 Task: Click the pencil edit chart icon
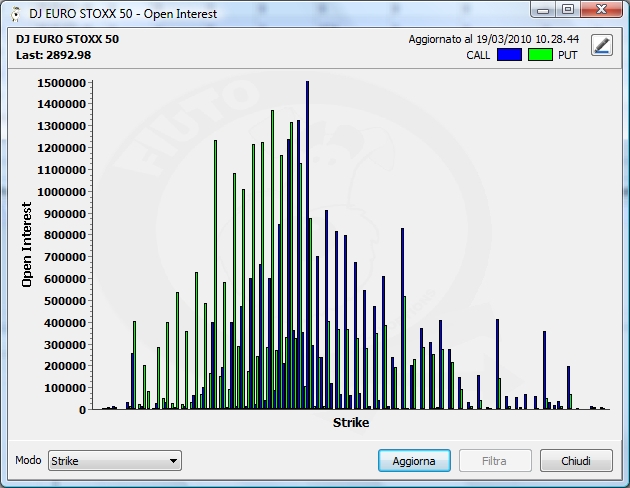point(601,45)
